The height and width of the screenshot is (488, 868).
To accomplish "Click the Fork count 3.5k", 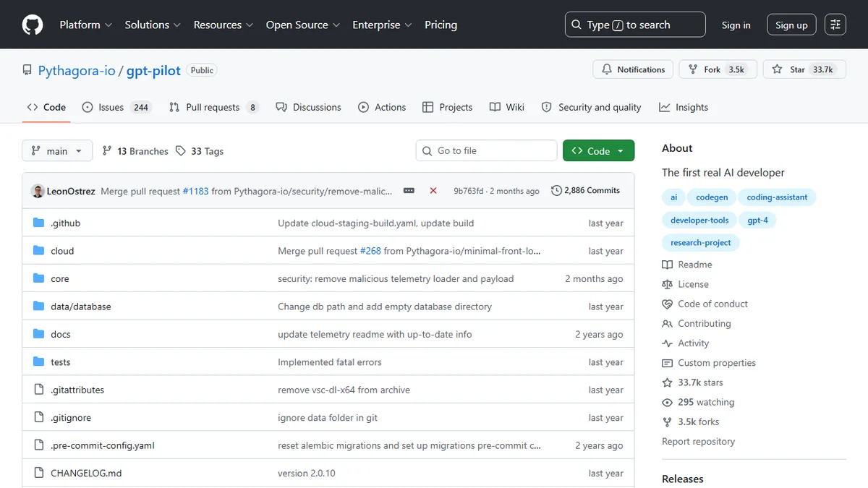I will click(x=736, y=69).
